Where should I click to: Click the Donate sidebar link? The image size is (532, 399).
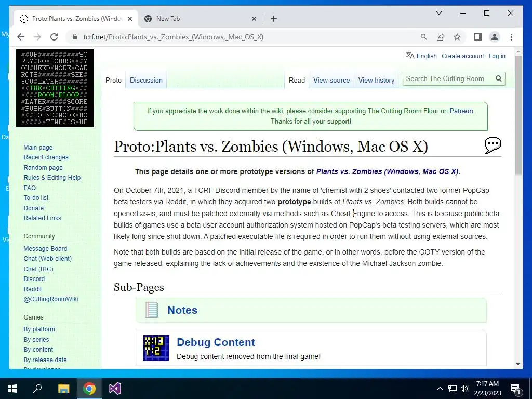34,208
